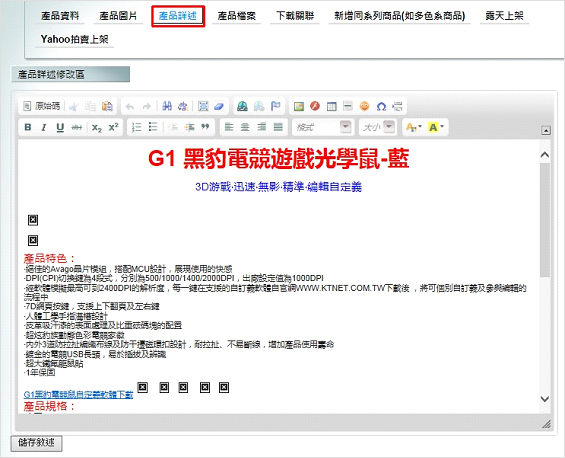Toggle bold formatting

pyautogui.click(x=28, y=127)
